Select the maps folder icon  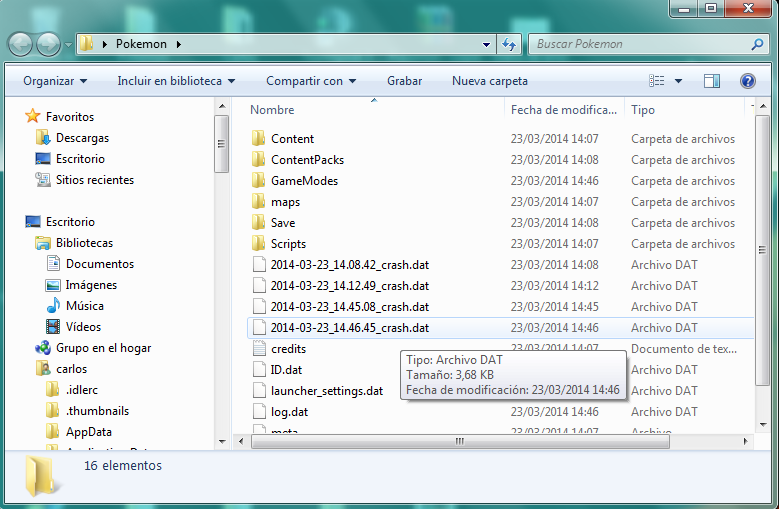click(258, 201)
